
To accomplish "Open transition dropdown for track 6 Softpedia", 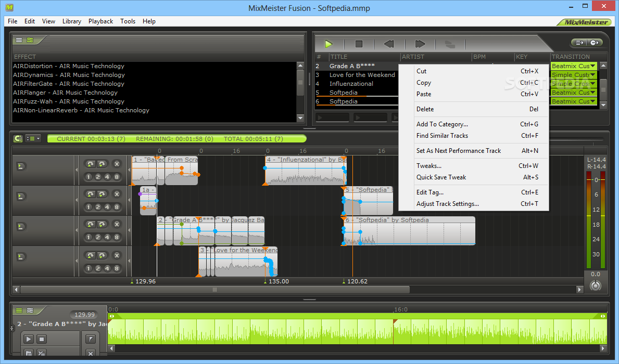I will click(x=592, y=101).
